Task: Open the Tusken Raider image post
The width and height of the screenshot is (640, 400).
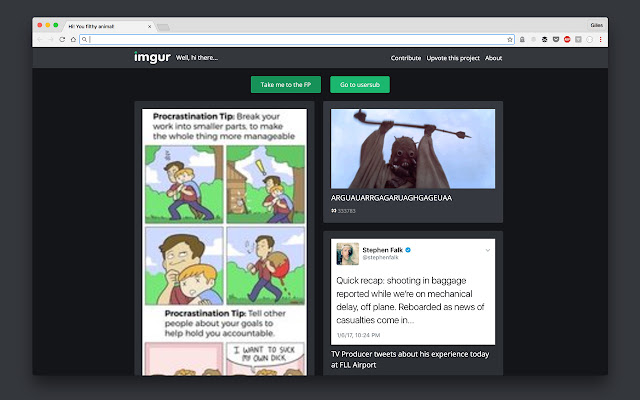Action: [412, 148]
